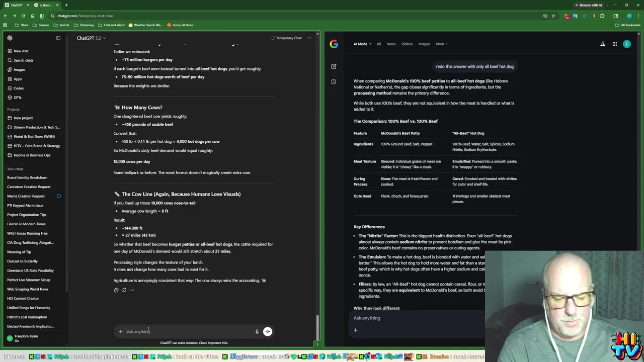Image resolution: width=644 pixels, height=362 pixels.
Task: Open Finance bookmarks folder
Action: click(41, 25)
